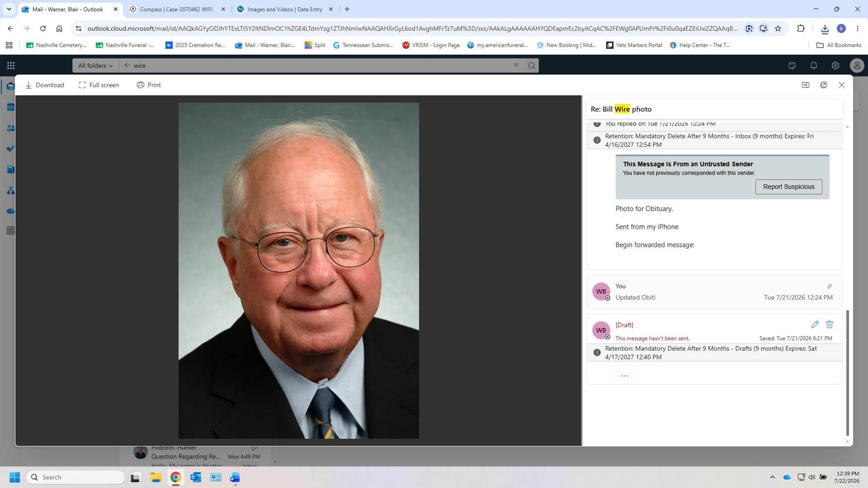Bookmark this page with star icon
This screenshot has height=488, width=868.
coord(778,28)
